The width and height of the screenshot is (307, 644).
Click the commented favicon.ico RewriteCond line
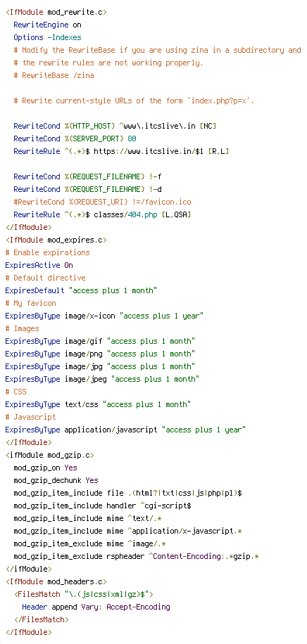(x=103, y=202)
